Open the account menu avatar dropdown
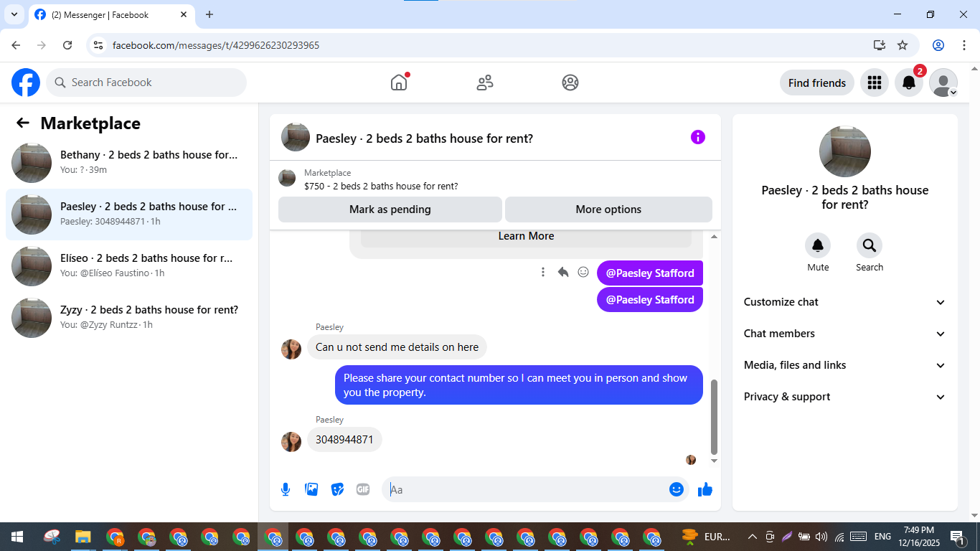The width and height of the screenshot is (980, 551). point(943,83)
